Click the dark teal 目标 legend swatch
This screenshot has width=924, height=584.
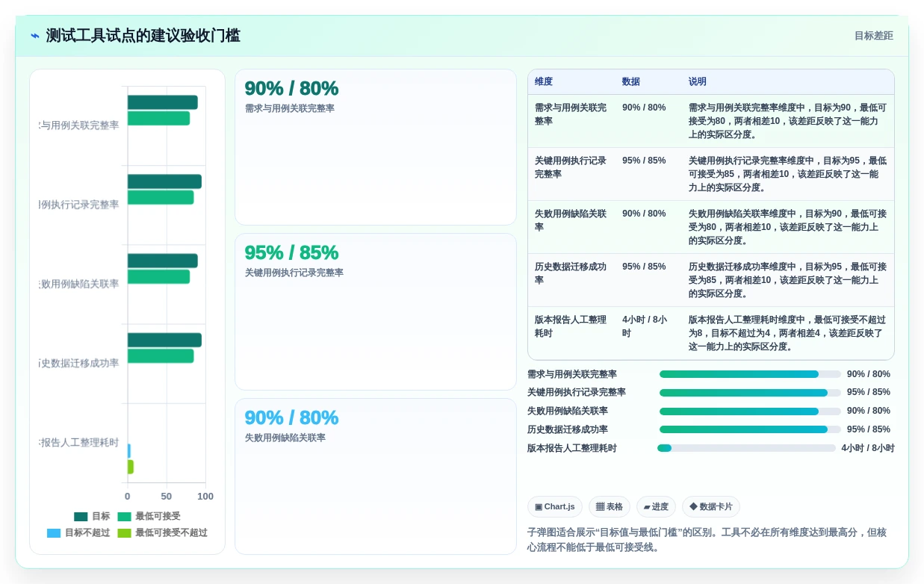coord(81,516)
